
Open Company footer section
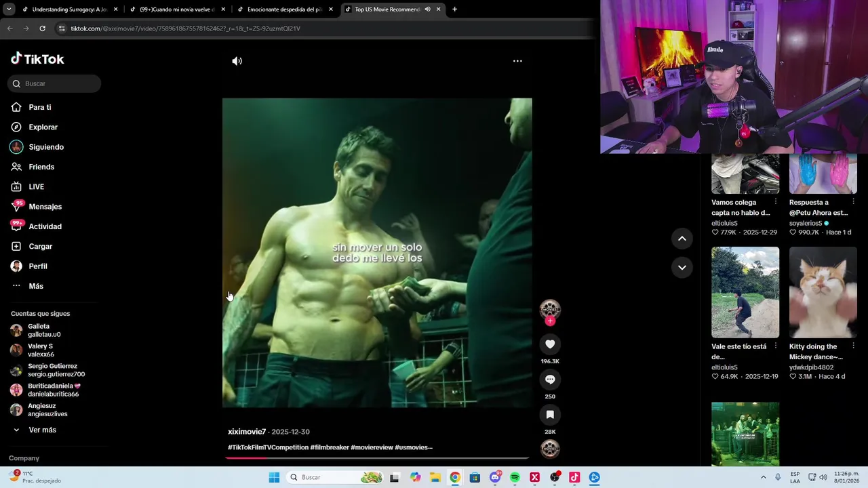[x=24, y=458]
